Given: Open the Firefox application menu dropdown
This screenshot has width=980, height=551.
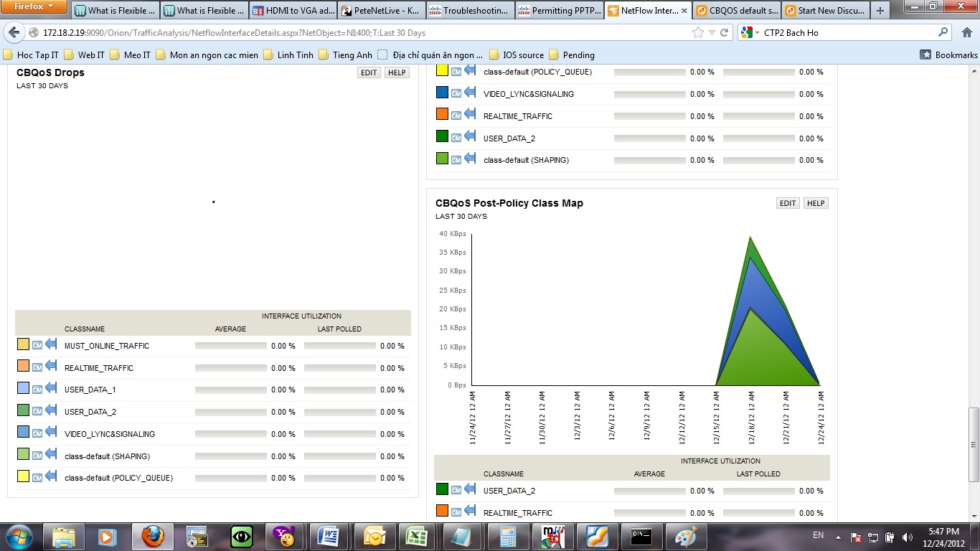Looking at the screenshot, I should pos(34,6).
